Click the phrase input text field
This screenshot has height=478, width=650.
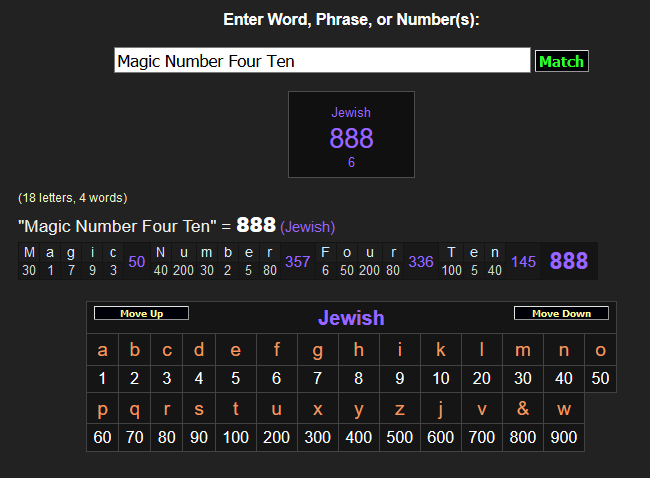(x=322, y=61)
